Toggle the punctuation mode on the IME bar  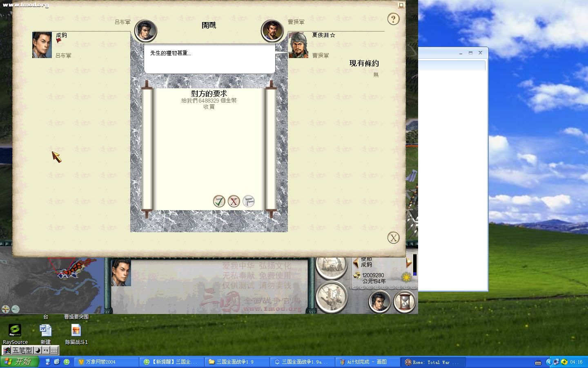tap(46, 350)
